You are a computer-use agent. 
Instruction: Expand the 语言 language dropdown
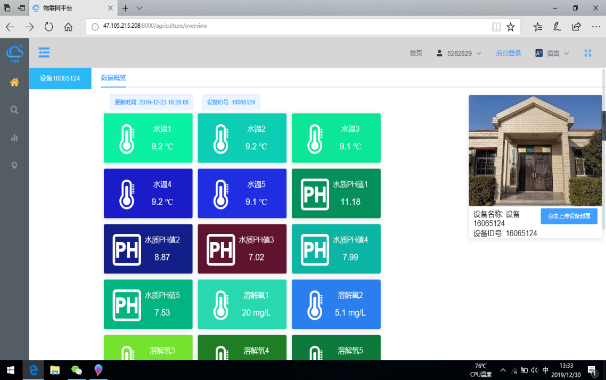tap(552, 53)
